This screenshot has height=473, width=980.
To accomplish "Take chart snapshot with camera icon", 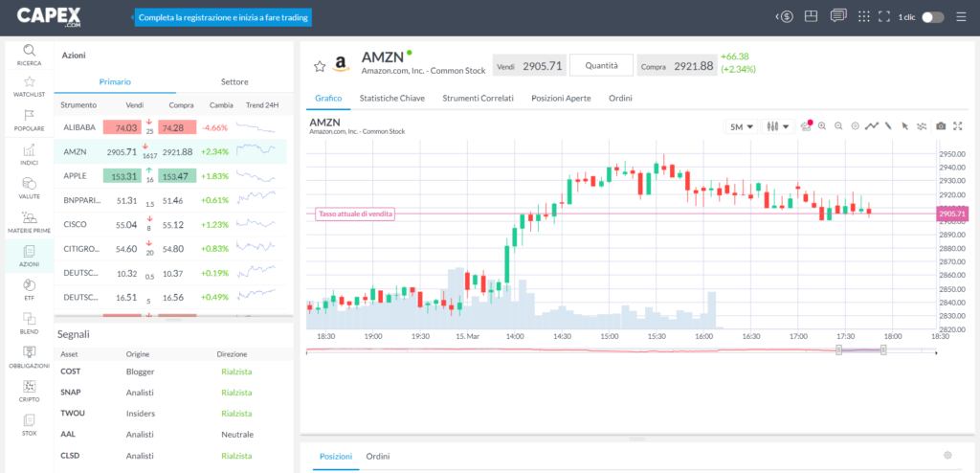I will (x=941, y=125).
